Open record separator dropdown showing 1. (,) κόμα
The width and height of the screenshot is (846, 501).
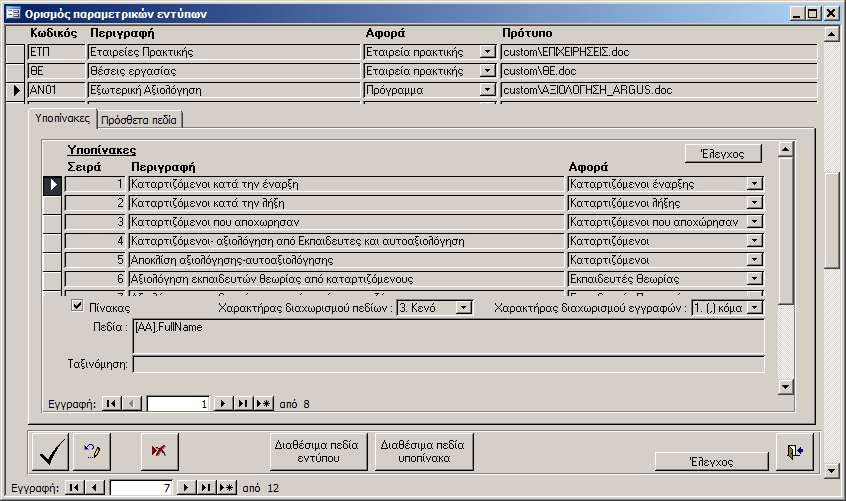pos(755,308)
